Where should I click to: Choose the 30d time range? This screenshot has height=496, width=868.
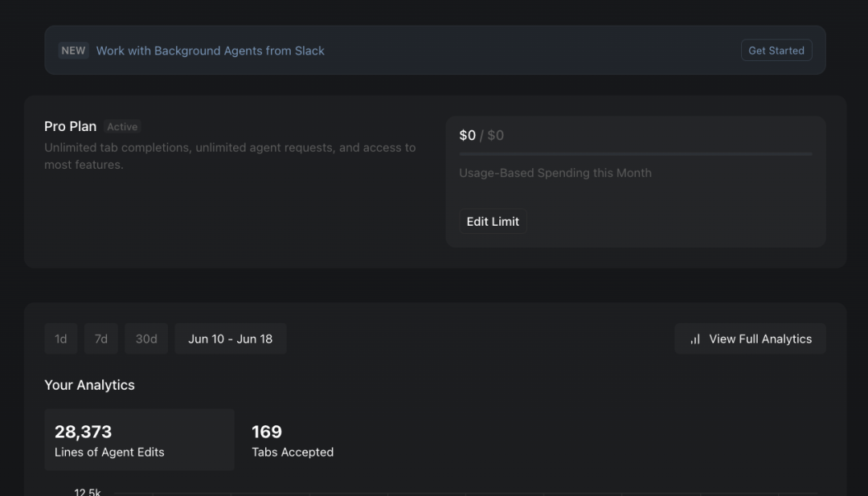coord(146,338)
